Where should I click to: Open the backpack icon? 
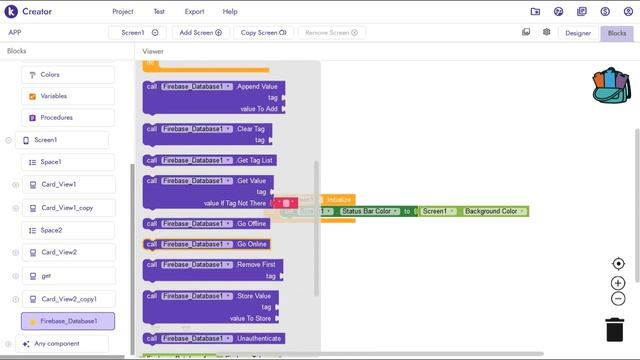click(x=611, y=86)
